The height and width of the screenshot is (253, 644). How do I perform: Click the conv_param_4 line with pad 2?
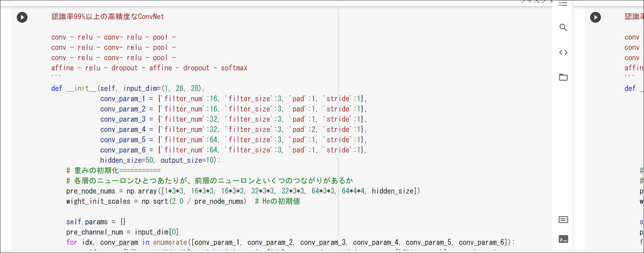[x=233, y=130]
